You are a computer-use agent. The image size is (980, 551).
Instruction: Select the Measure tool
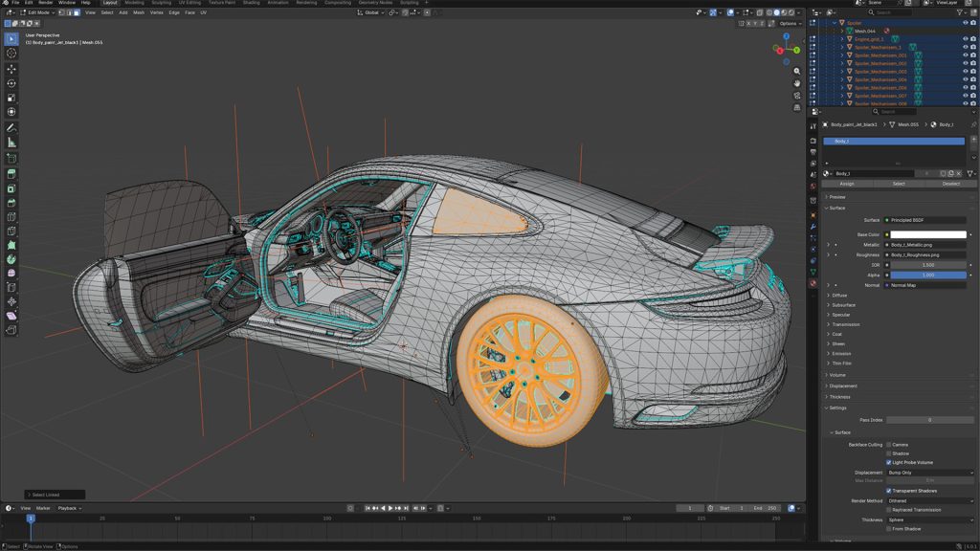pyautogui.click(x=11, y=143)
